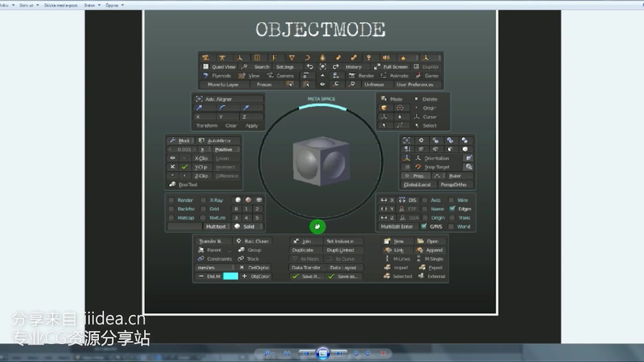Click the curve crescent icon in top row
Image resolution: width=644 pixels, height=362 pixels.
click(307, 58)
